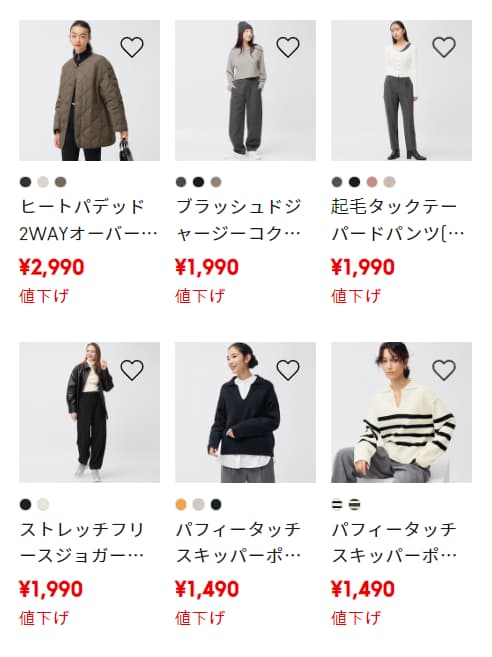
Task: Favorite the olive quilted padded coat
Action: 132,47
